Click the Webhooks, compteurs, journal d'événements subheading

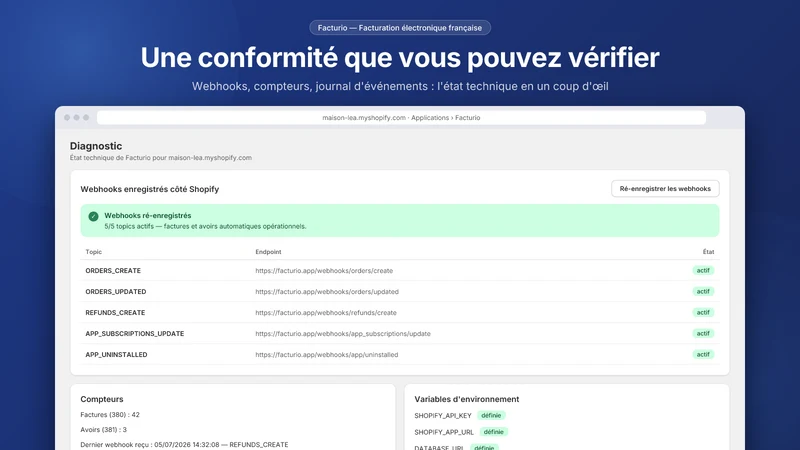pos(400,86)
